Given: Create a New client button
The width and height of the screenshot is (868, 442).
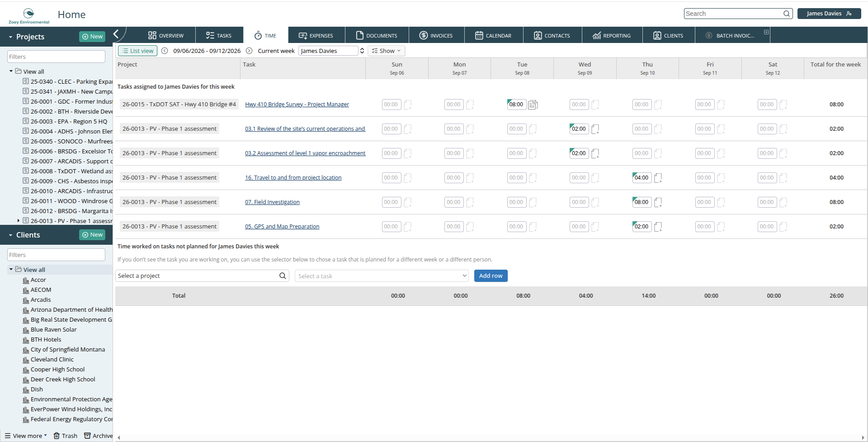Looking at the screenshot, I should pos(92,235).
